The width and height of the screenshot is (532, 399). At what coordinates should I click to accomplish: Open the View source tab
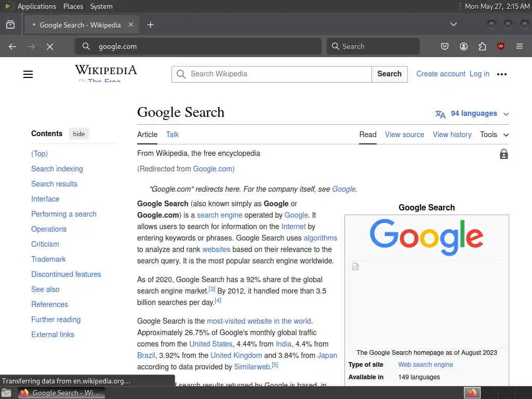pos(404,135)
